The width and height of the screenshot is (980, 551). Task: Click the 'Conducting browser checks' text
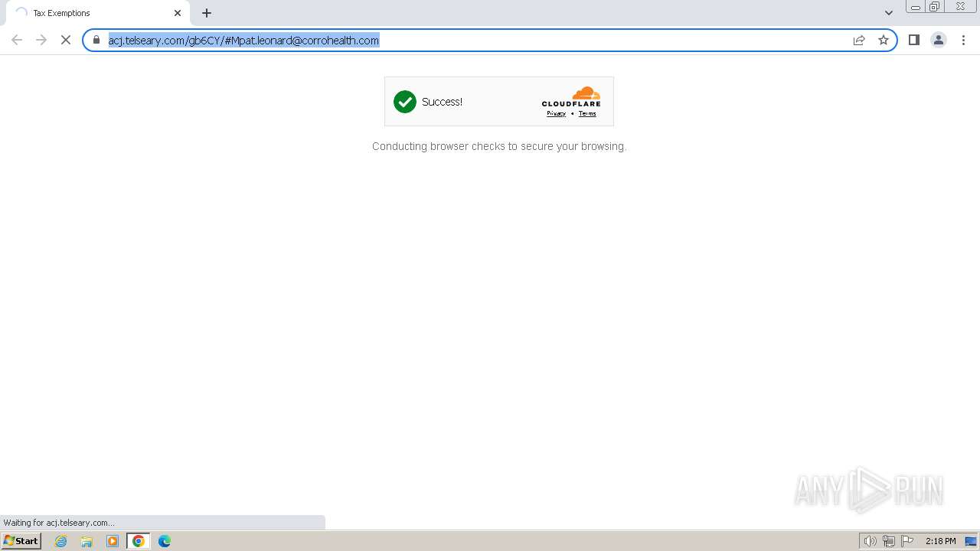499,146
